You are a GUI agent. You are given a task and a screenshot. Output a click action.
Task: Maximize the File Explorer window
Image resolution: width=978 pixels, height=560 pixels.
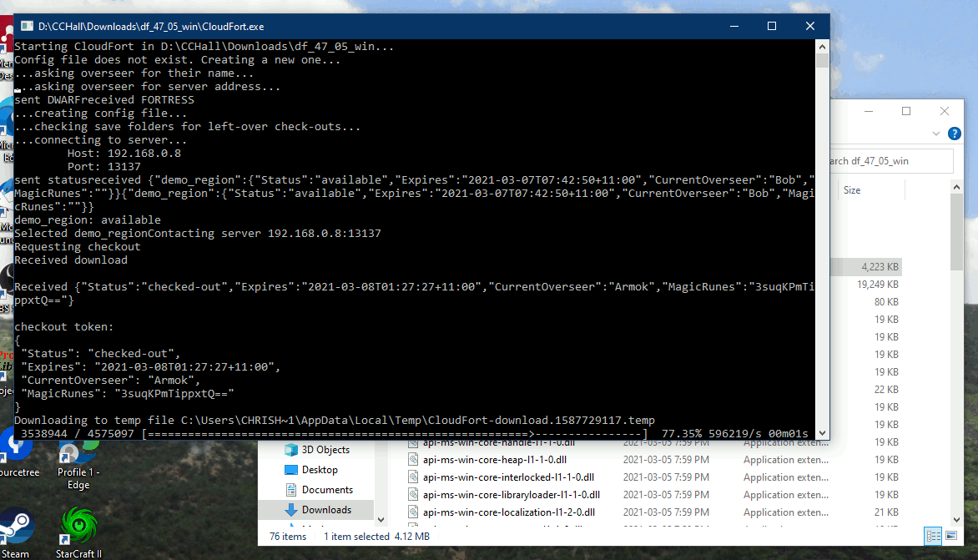click(x=906, y=111)
